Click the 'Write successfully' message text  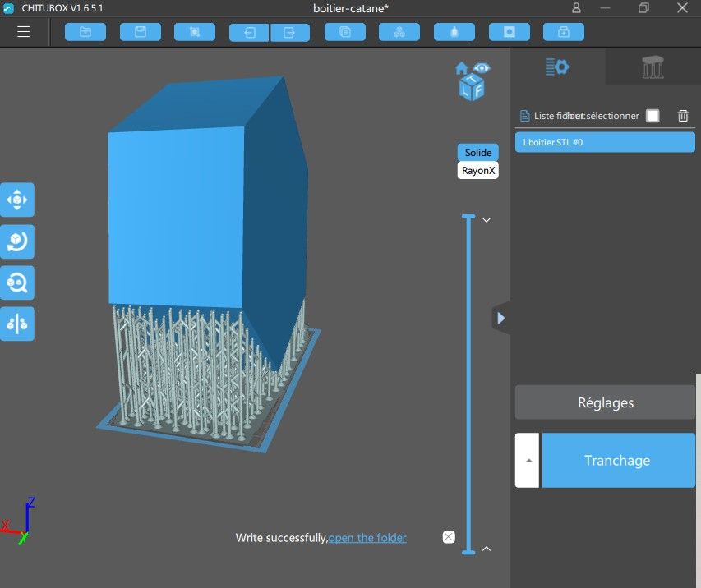pos(281,538)
